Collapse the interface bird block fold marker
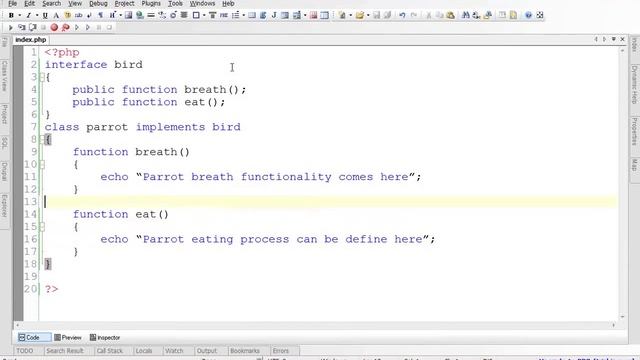The image size is (640, 360). pos(42,77)
